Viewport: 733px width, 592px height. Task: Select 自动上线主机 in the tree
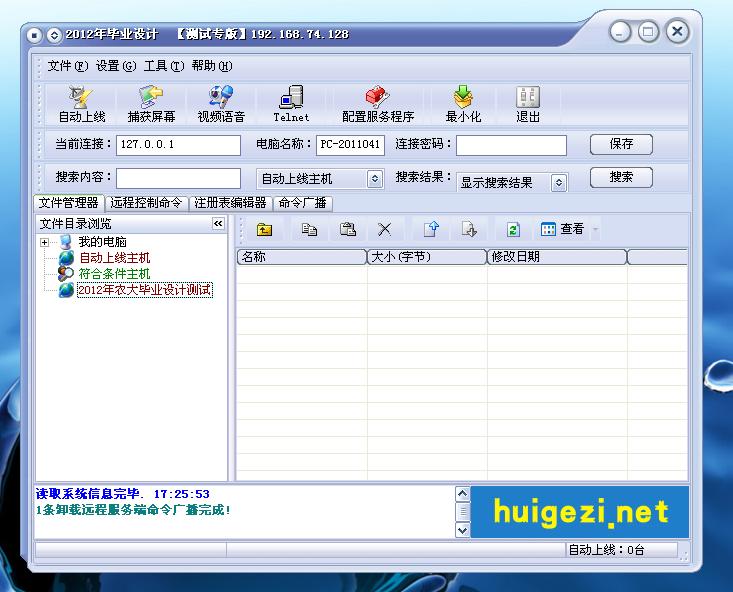[115, 258]
